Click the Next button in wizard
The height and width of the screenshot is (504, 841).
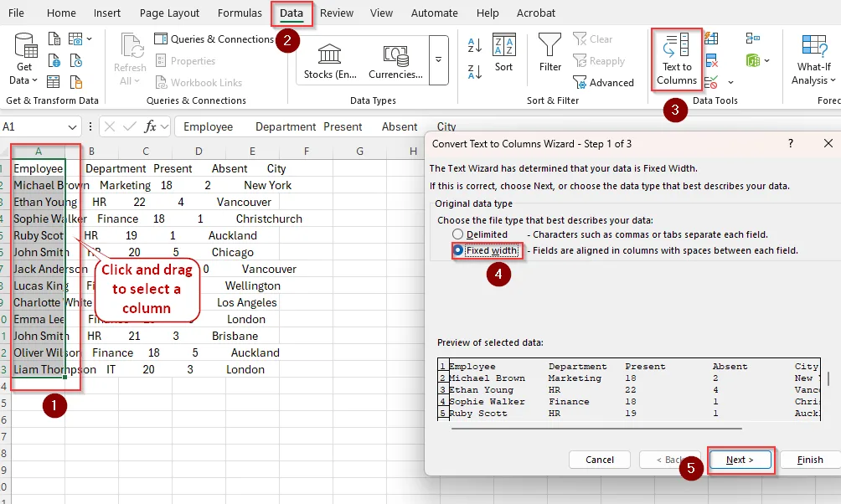(740, 460)
